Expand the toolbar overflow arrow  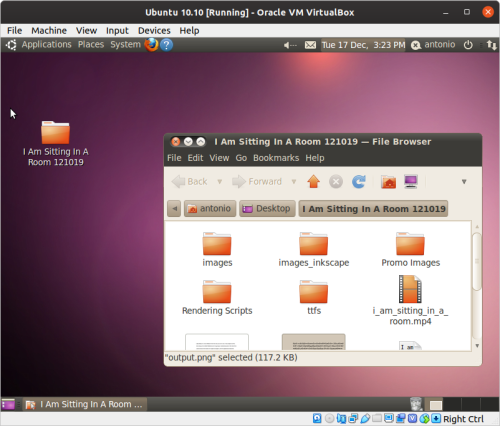pyautogui.click(x=464, y=182)
